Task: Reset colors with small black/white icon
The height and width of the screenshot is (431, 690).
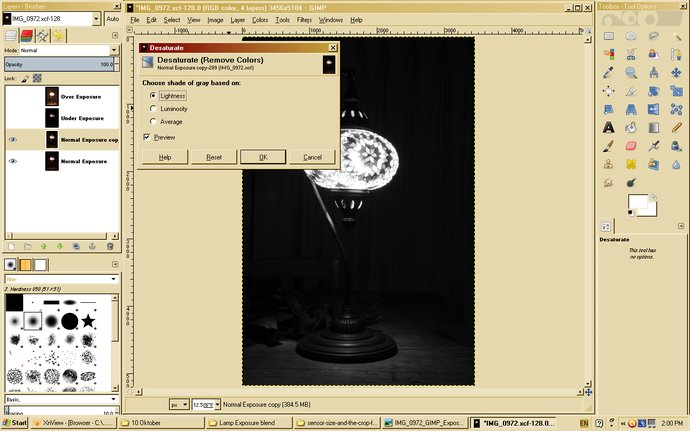Action: click(x=631, y=213)
